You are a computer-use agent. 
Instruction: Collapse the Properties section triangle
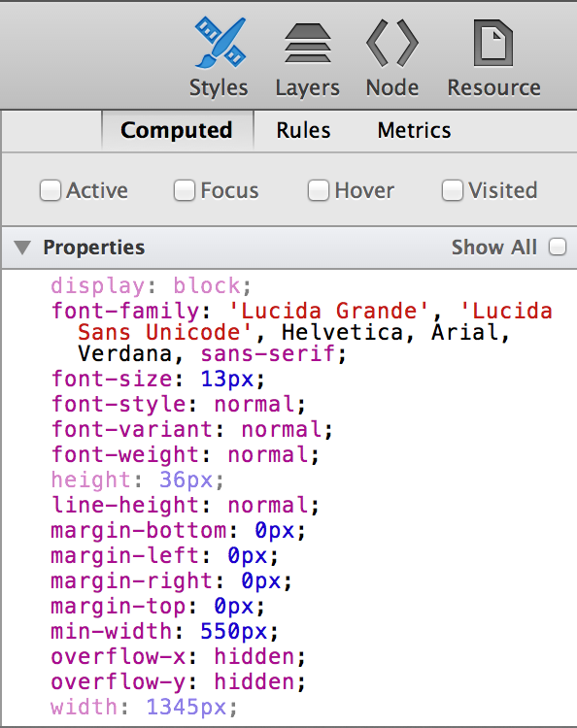pyautogui.click(x=21, y=248)
